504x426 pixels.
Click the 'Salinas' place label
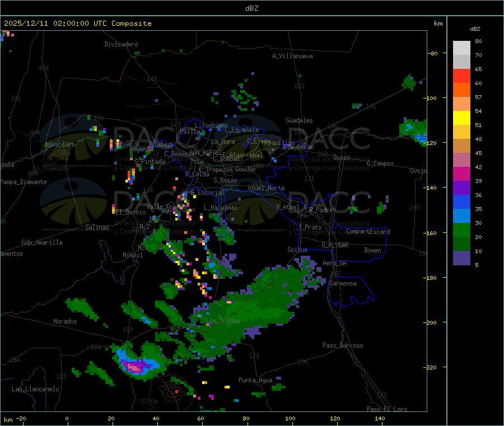pos(97,227)
